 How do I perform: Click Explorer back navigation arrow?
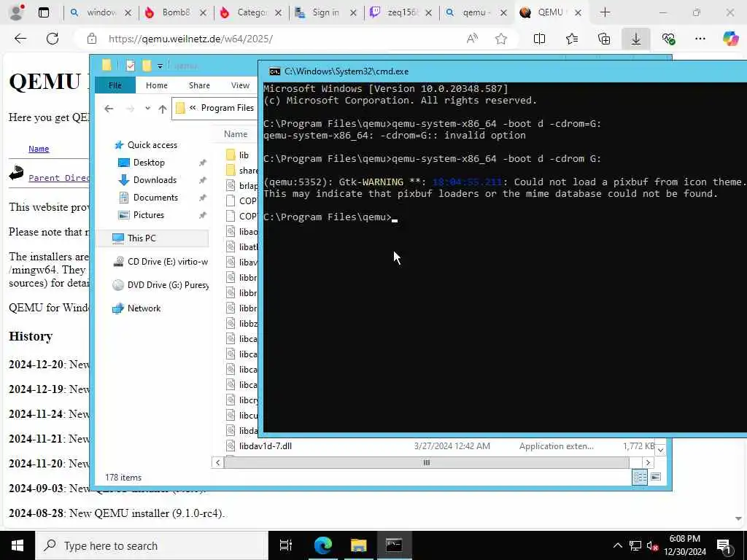click(109, 109)
